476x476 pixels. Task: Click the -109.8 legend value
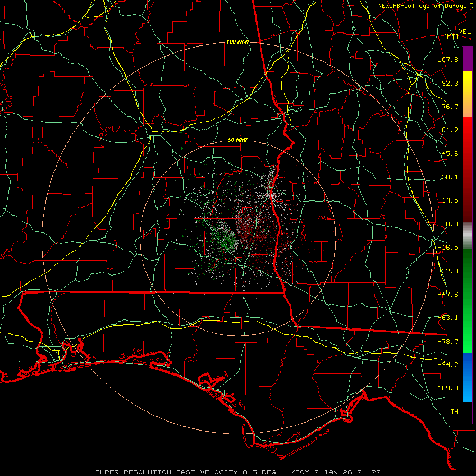tap(446, 388)
